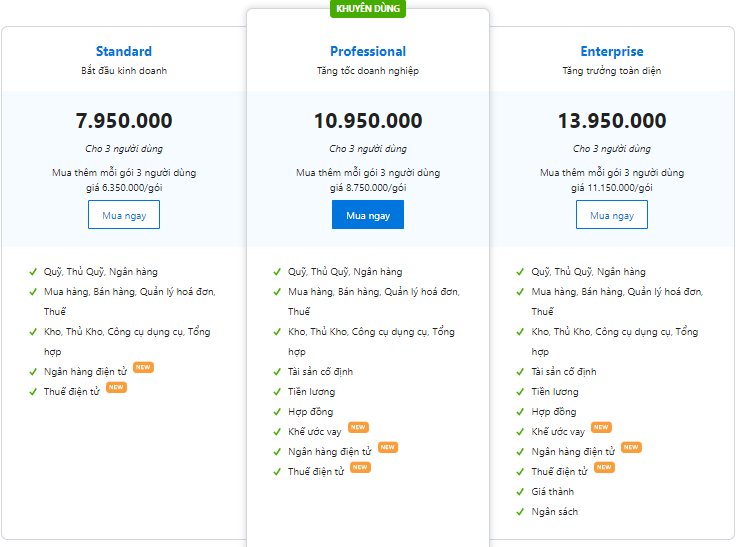Image resolution: width=741 pixels, height=547 pixels.
Task: Click checkmark next to Professional Khế ước vay
Action: (x=277, y=432)
